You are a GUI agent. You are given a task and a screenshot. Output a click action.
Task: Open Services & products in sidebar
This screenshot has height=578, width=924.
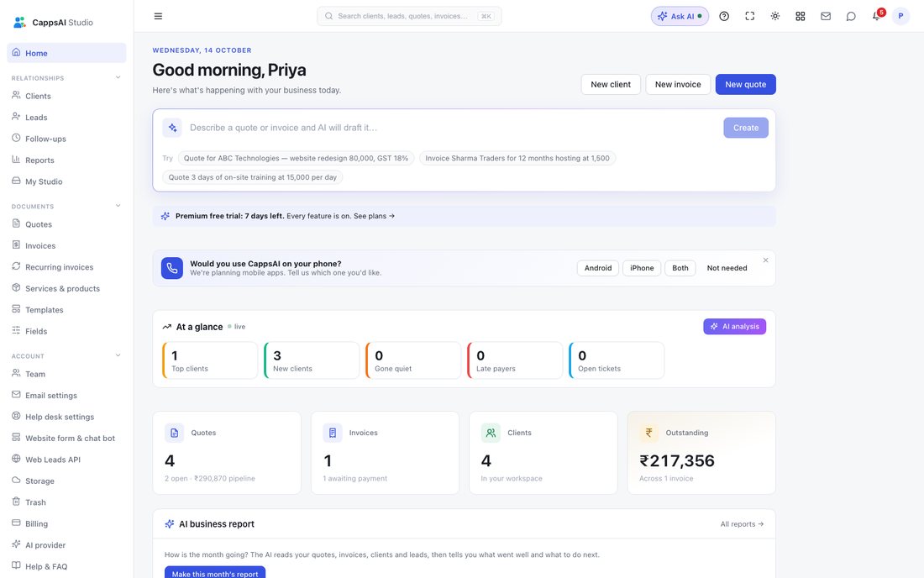(x=66, y=289)
